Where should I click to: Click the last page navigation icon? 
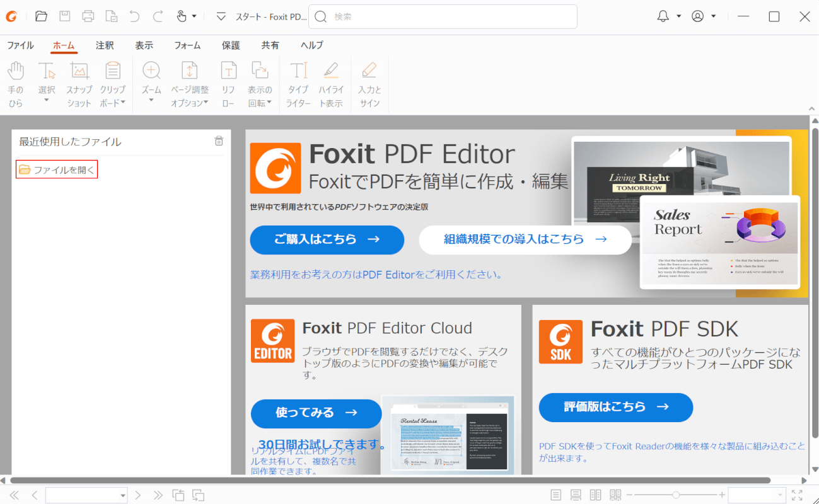click(x=158, y=495)
